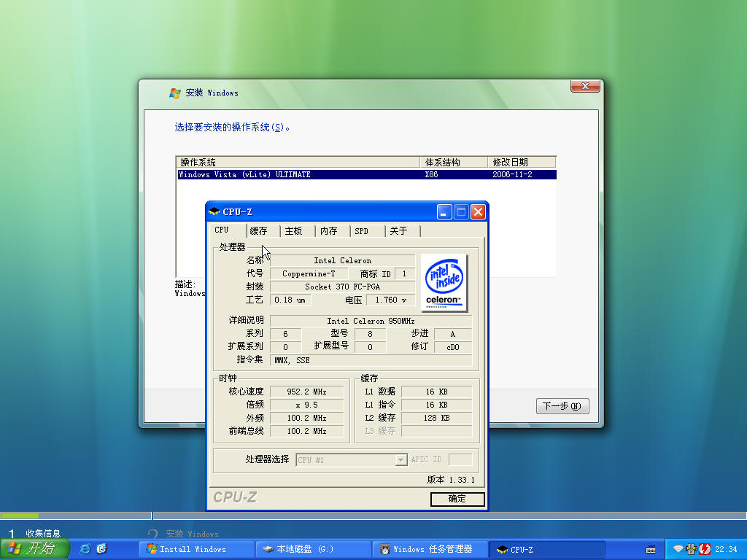Click the red tray icon beside the clock

click(705, 549)
